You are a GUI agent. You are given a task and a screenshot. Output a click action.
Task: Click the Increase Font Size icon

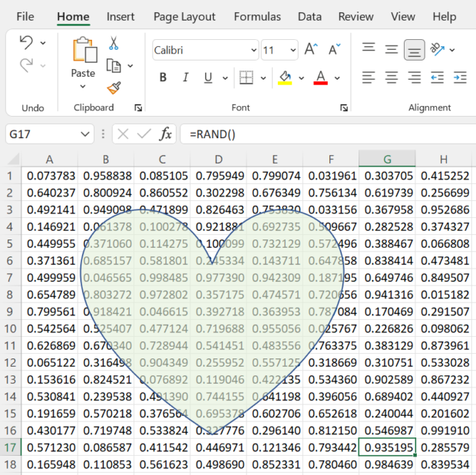311,50
